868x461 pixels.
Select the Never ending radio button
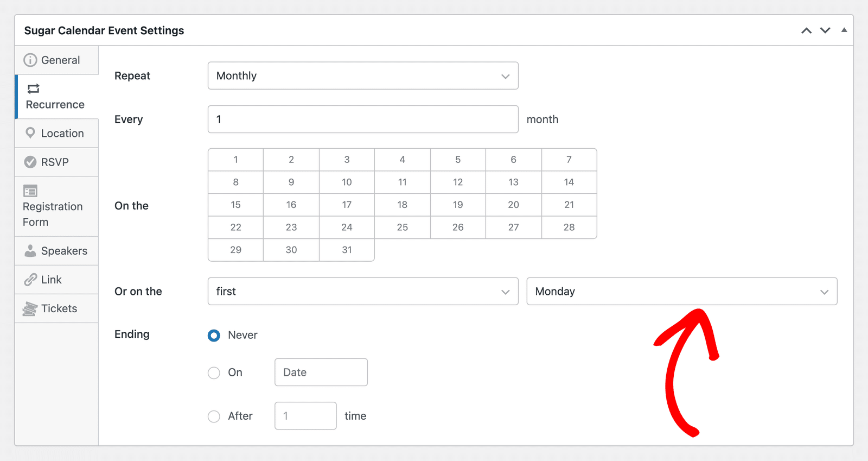[214, 336]
